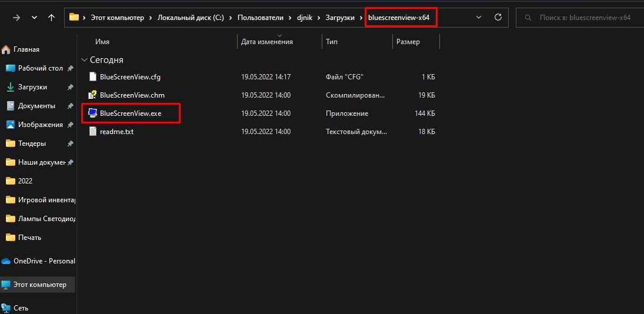Click the document icon beside 'Документы'
This screenshot has height=314, width=644.
[x=10, y=106]
